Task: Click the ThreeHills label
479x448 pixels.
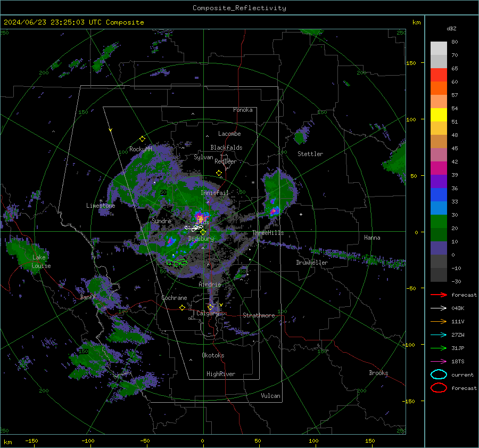Action: click(268, 233)
